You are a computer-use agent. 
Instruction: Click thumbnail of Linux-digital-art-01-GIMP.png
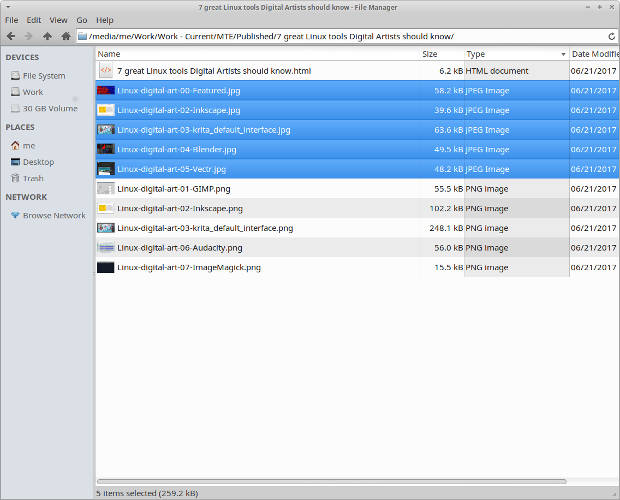click(x=106, y=189)
